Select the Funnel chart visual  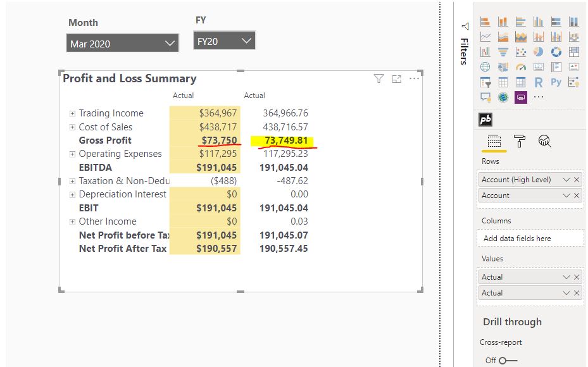[503, 52]
